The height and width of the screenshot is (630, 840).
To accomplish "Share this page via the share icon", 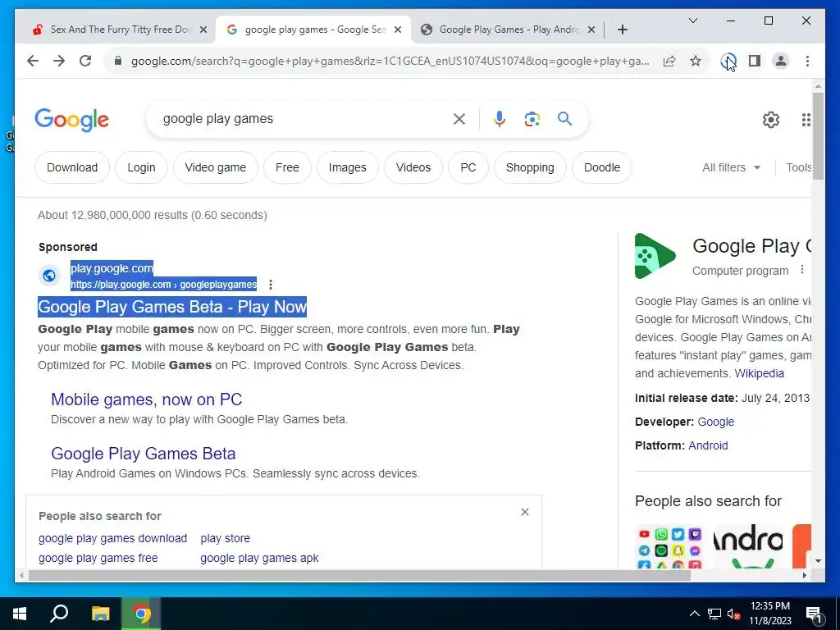I will [669, 61].
